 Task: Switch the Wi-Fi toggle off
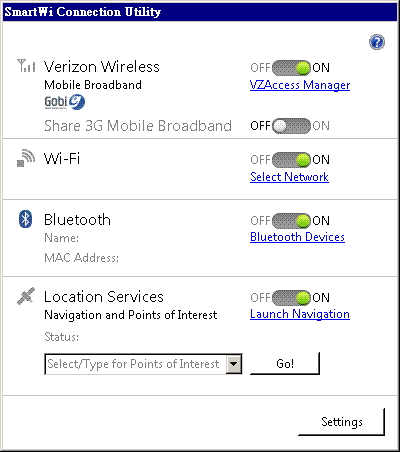pyautogui.click(x=291, y=160)
